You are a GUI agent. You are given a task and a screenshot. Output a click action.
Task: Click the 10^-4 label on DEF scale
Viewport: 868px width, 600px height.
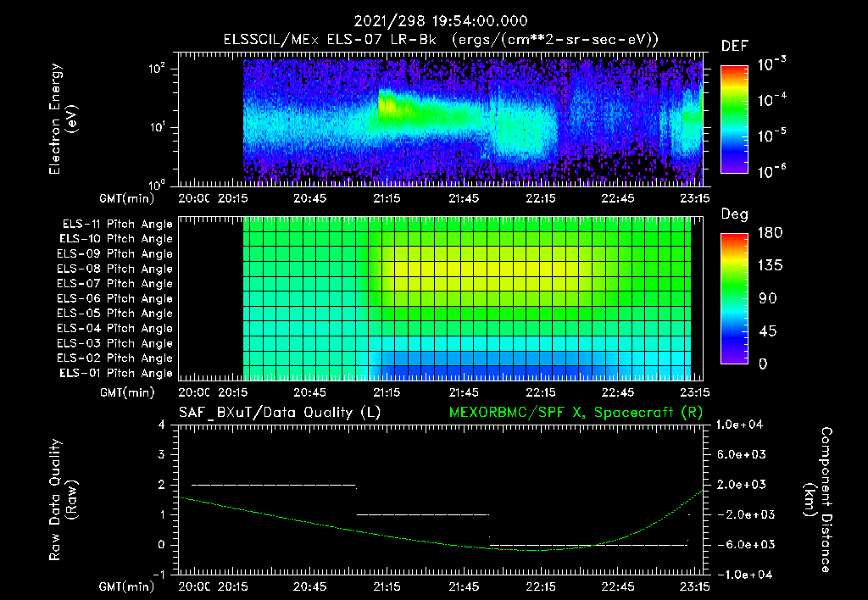click(x=771, y=99)
